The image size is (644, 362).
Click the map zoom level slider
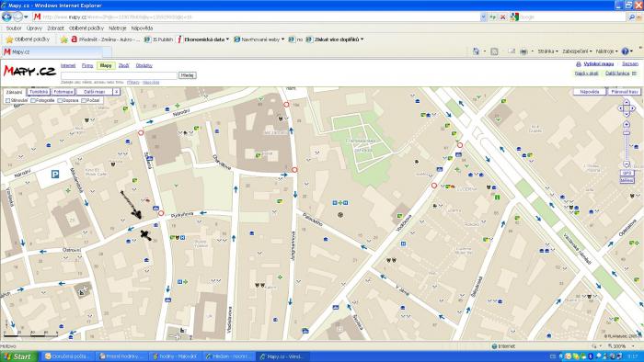[x=627, y=144]
